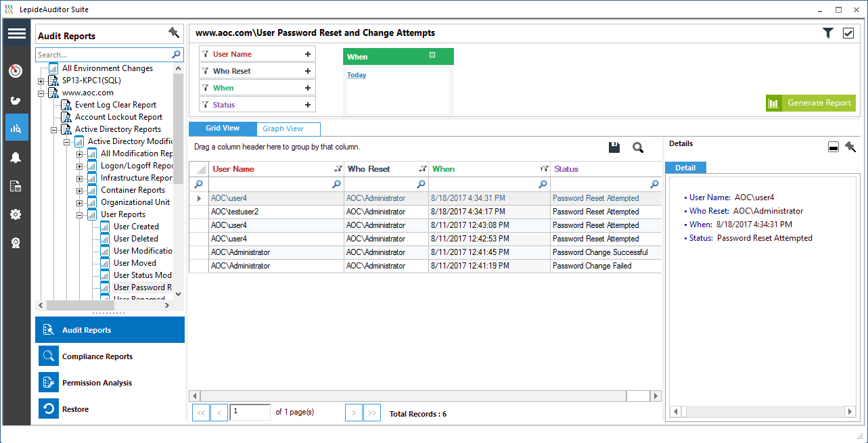Click the Generate Report button
The height and width of the screenshot is (443, 868).
(x=810, y=103)
